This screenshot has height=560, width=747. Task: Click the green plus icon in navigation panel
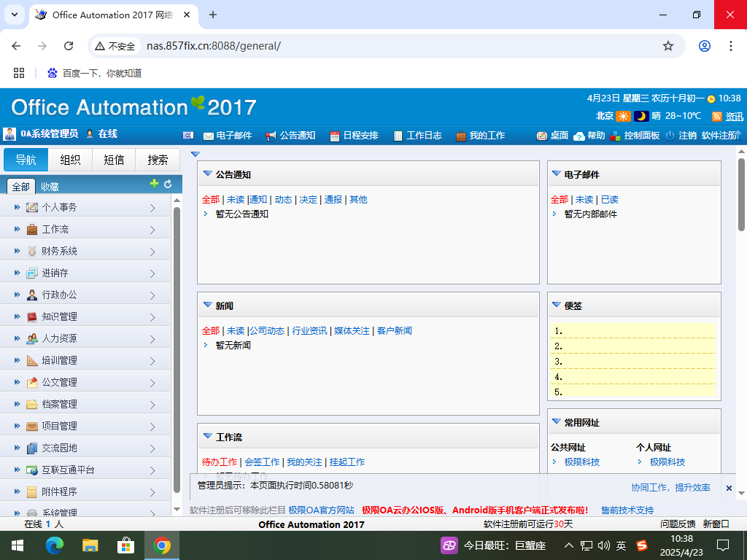coord(154,184)
